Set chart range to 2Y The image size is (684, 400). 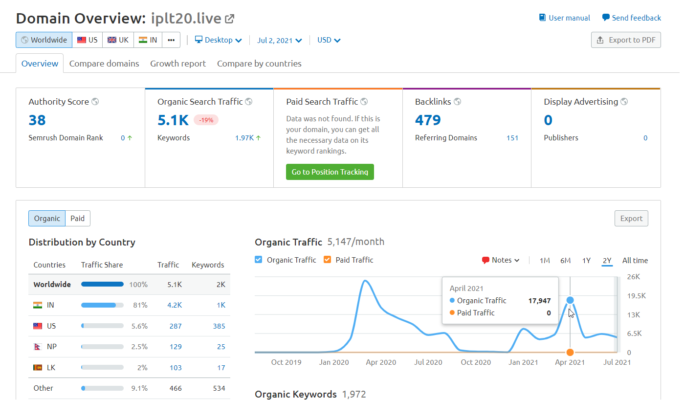click(x=607, y=260)
